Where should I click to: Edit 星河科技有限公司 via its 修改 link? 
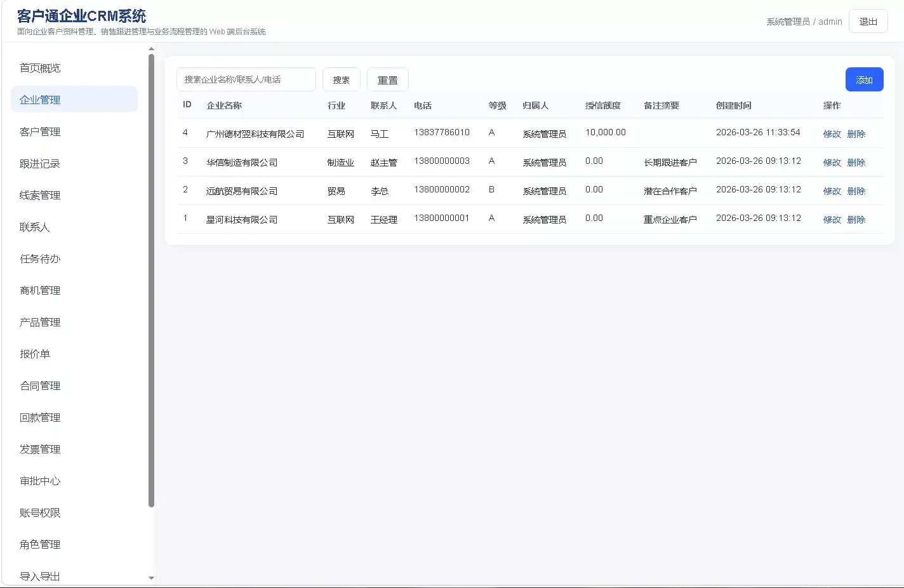(832, 219)
